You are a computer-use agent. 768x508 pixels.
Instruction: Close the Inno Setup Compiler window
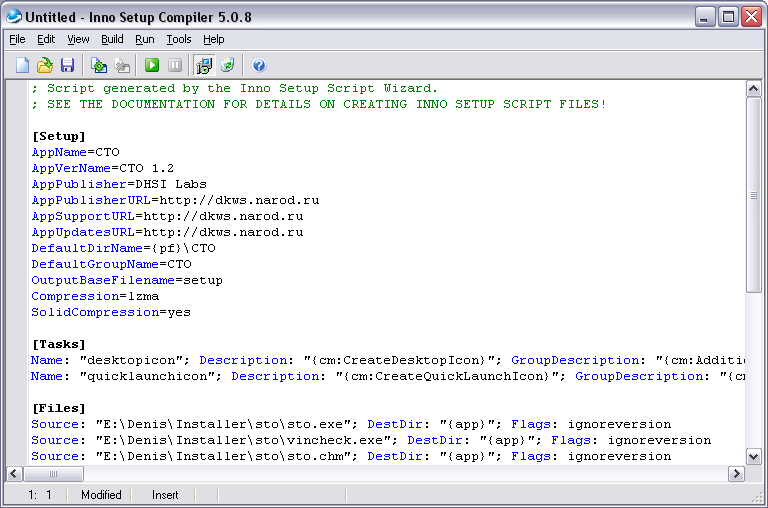(751, 17)
